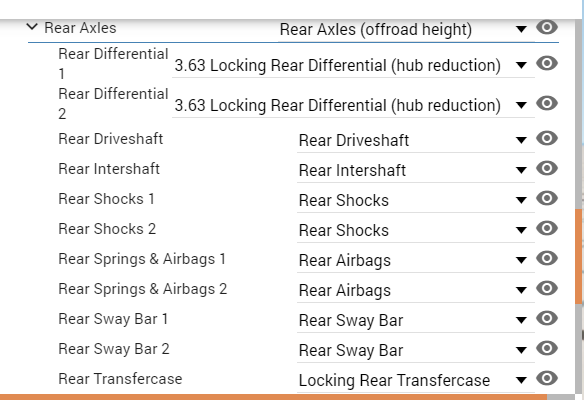Open the Rear Shocks 2 part dropdown

[416, 231]
